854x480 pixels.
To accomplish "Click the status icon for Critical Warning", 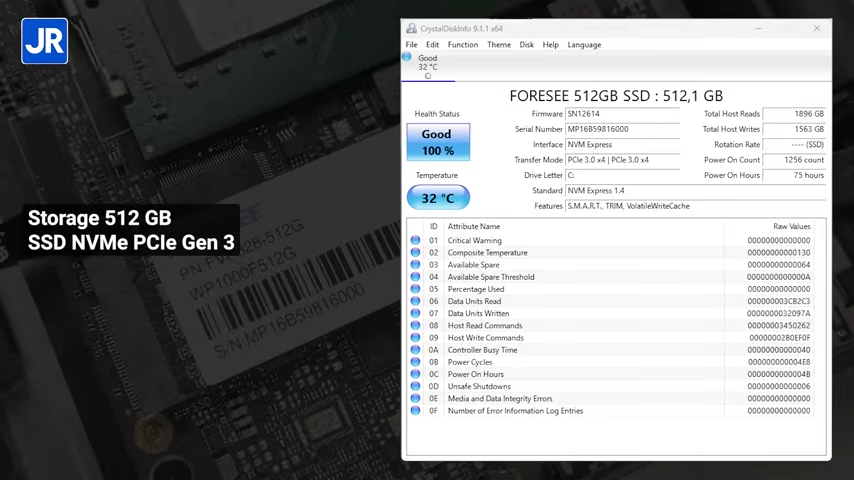I will tap(415, 241).
